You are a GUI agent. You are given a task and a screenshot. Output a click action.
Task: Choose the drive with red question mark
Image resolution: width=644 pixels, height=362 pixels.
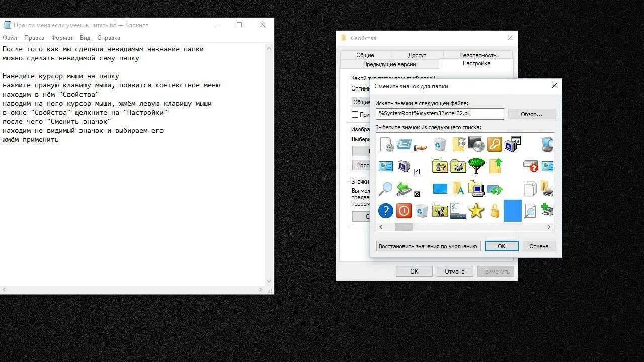pos(531,166)
